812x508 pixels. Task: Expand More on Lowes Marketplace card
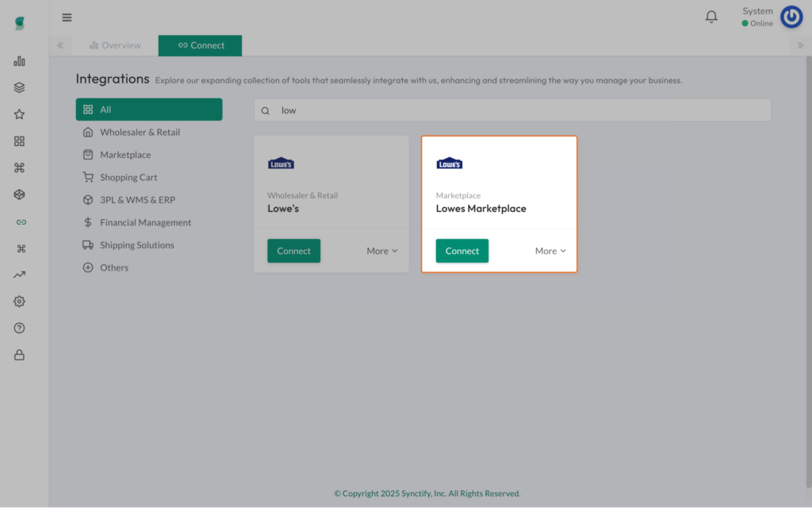[550, 251]
